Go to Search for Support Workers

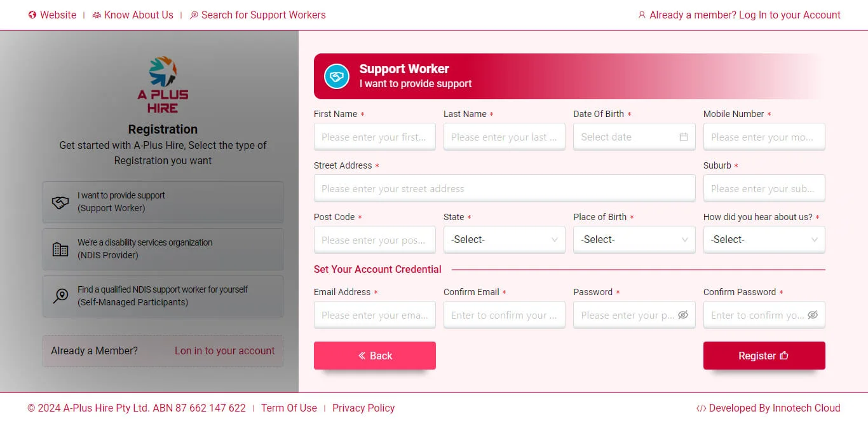pos(263,15)
